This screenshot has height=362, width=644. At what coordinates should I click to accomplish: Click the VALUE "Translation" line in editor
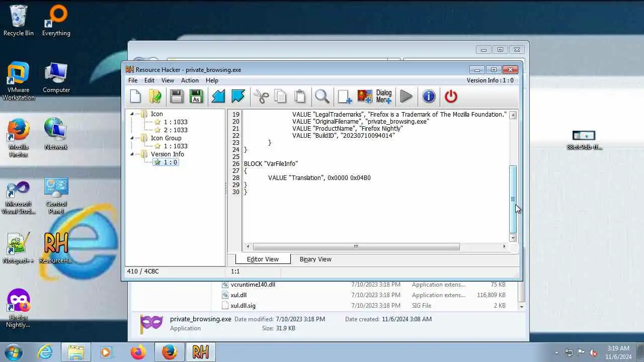(319, 178)
